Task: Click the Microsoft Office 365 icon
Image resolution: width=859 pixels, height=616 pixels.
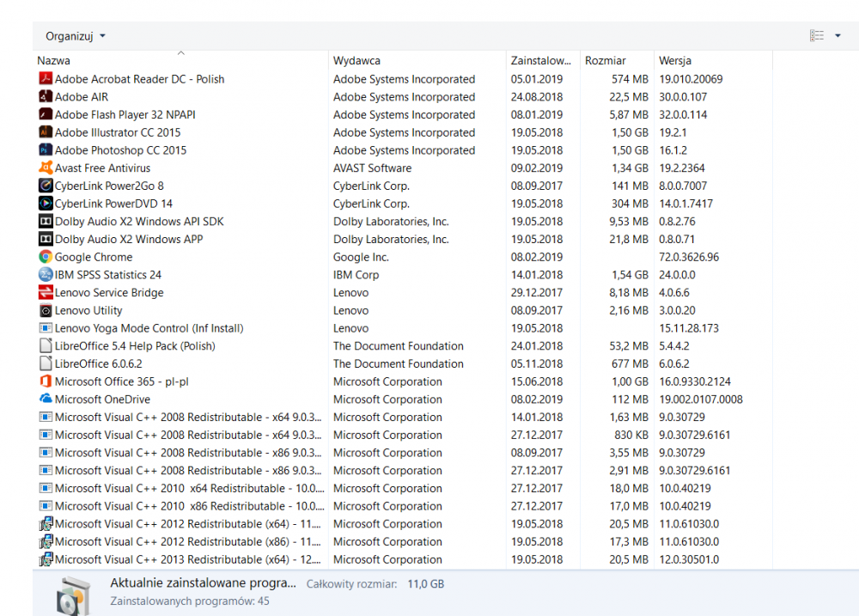Action: pos(46,381)
